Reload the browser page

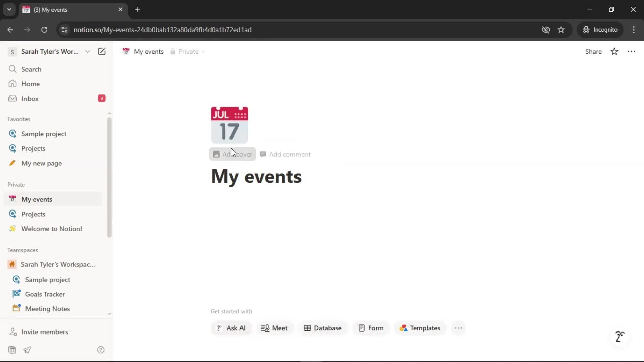(44, 29)
